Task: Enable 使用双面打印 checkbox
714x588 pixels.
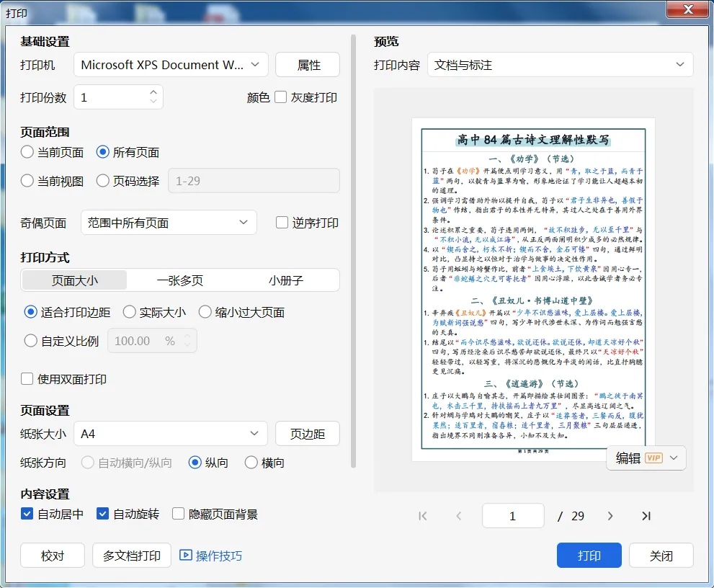Action: tap(27, 379)
